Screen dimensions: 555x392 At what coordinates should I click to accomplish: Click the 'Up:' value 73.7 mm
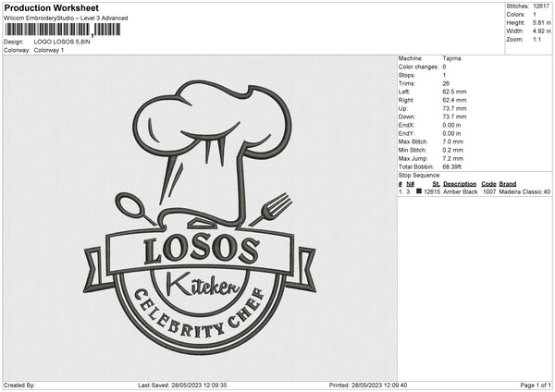[454, 108]
